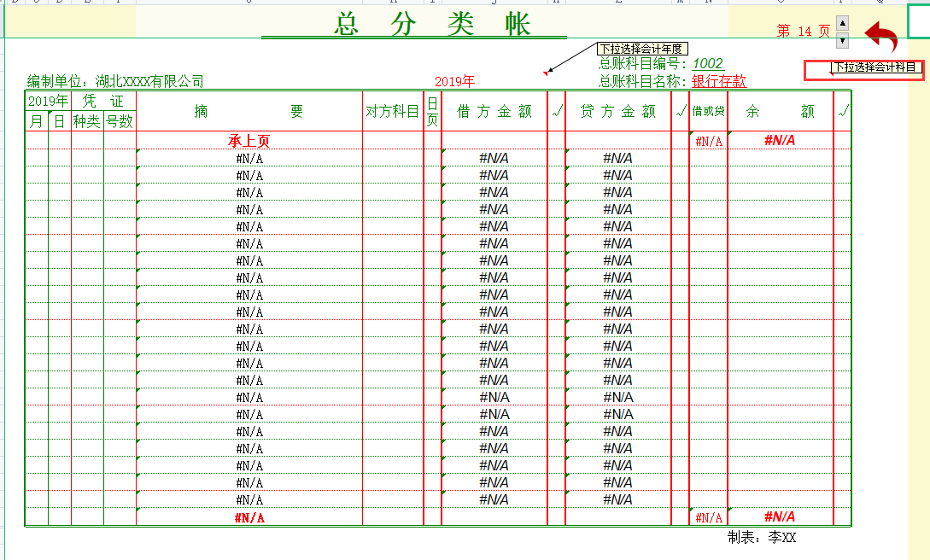The height and width of the screenshot is (560, 930).
Task: Click the down spin arrow beside page number
Action: (x=840, y=40)
